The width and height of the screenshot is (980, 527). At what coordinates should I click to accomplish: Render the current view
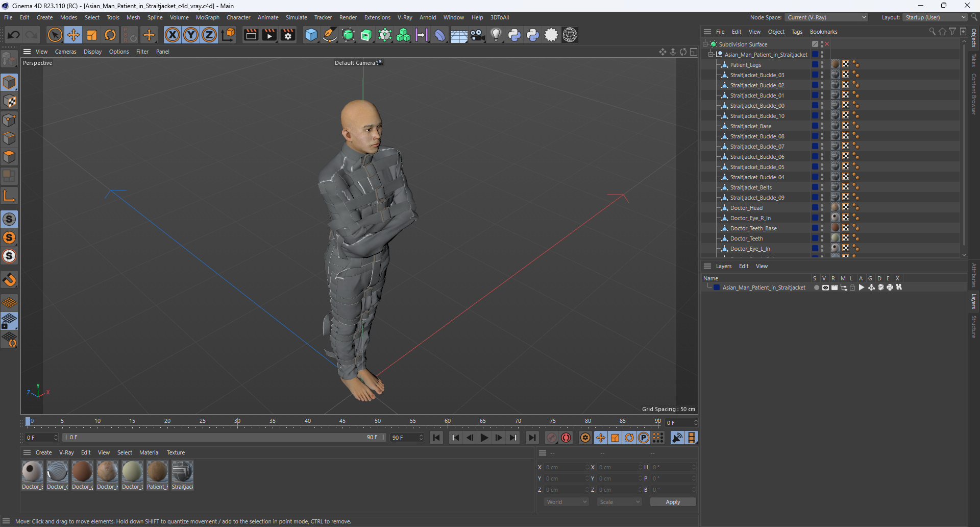251,35
